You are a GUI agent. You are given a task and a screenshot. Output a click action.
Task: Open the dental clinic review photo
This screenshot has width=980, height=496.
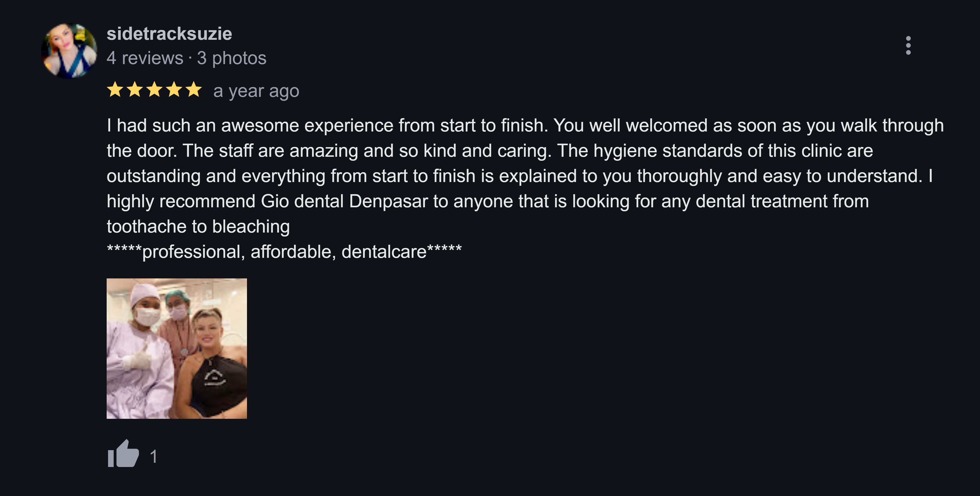click(x=177, y=348)
